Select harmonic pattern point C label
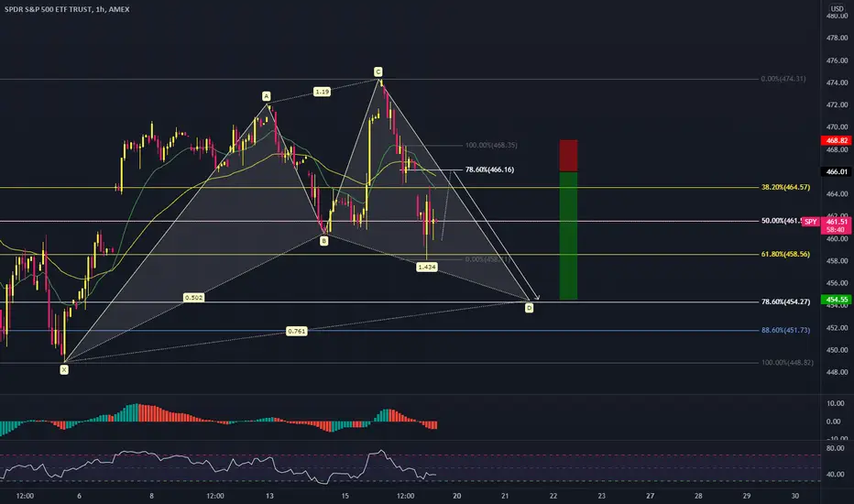854x504 pixels. point(378,71)
